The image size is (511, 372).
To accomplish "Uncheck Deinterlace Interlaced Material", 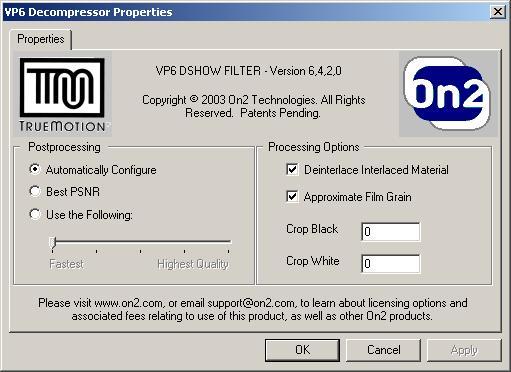I will point(292,169).
